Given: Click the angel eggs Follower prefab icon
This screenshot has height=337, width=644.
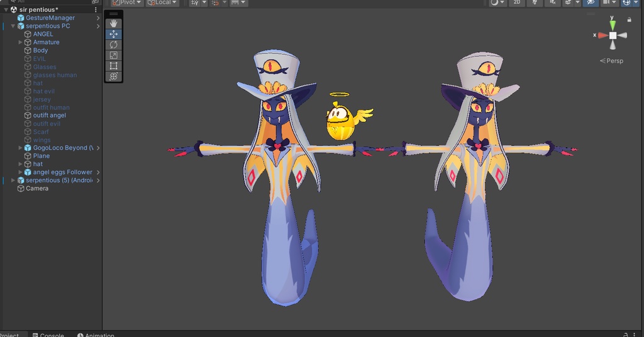Looking at the screenshot, I should (28, 172).
